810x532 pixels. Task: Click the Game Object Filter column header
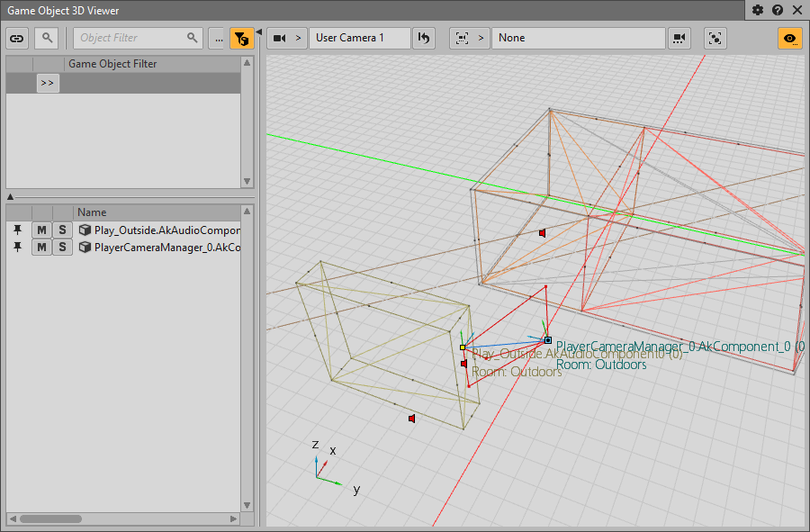(x=112, y=64)
